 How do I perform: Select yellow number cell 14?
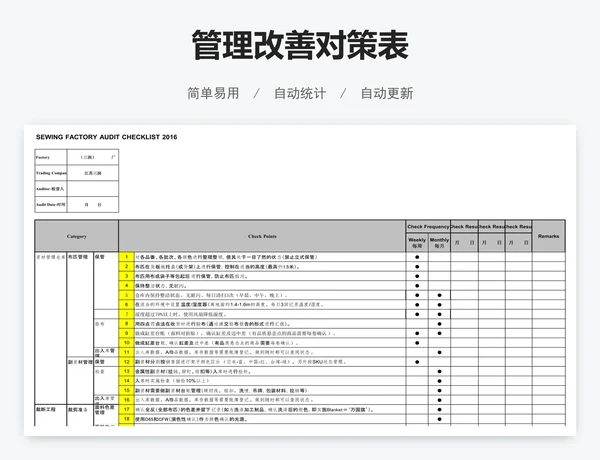127,381
